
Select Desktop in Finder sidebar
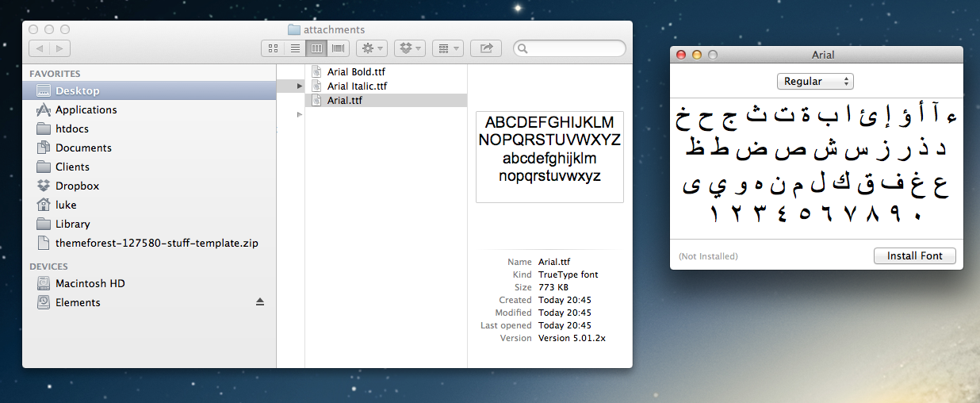pos(149,90)
